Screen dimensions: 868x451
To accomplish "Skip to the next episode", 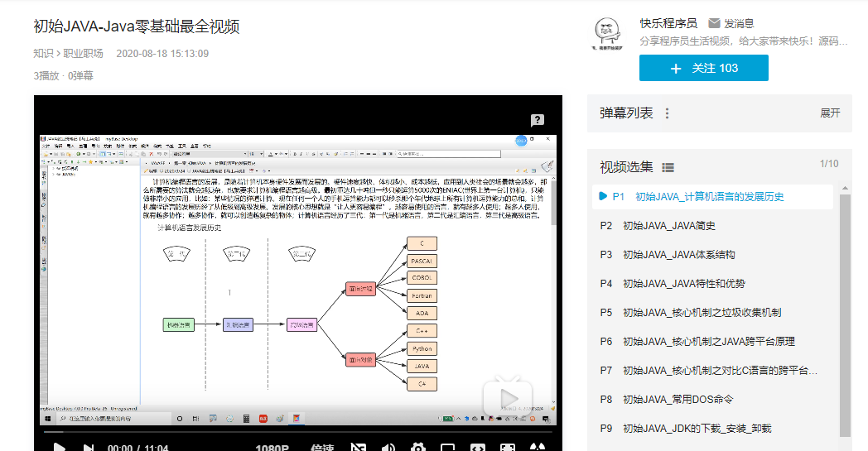I will click(88, 447).
